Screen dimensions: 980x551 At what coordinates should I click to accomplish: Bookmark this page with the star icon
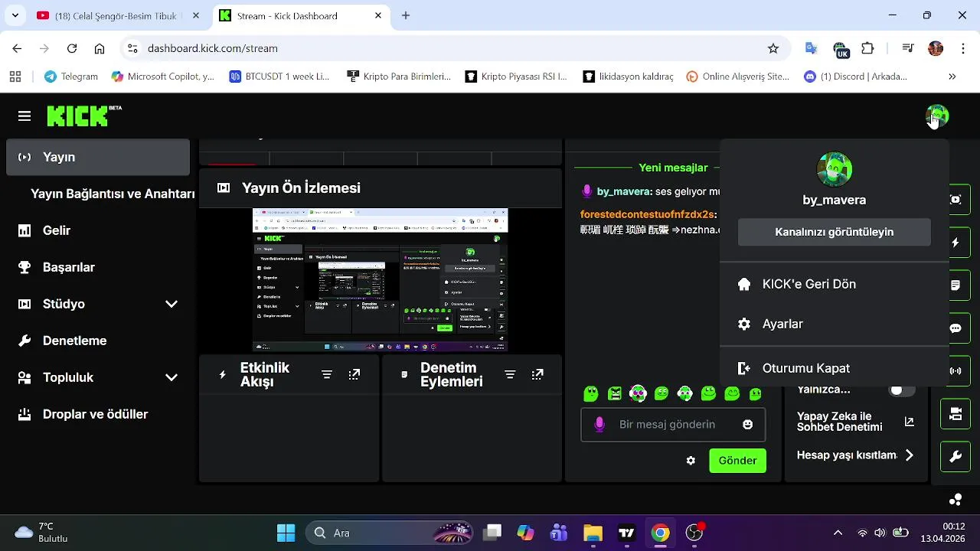[x=773, y=48]
